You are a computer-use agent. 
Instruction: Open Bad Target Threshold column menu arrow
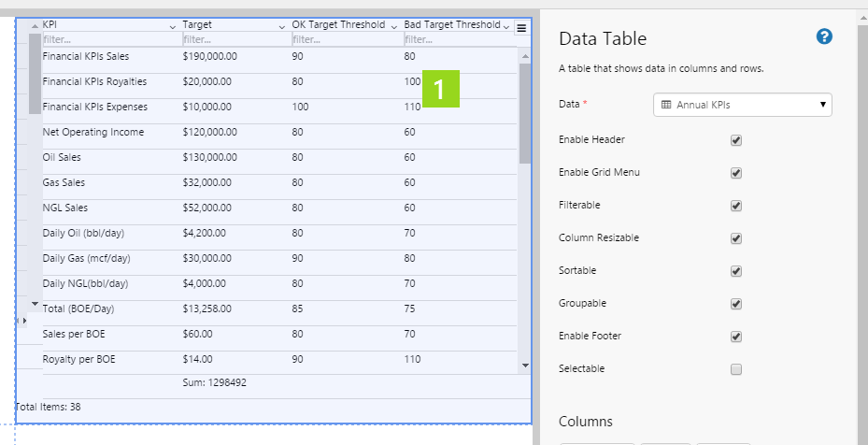click(x=506, y=27)
